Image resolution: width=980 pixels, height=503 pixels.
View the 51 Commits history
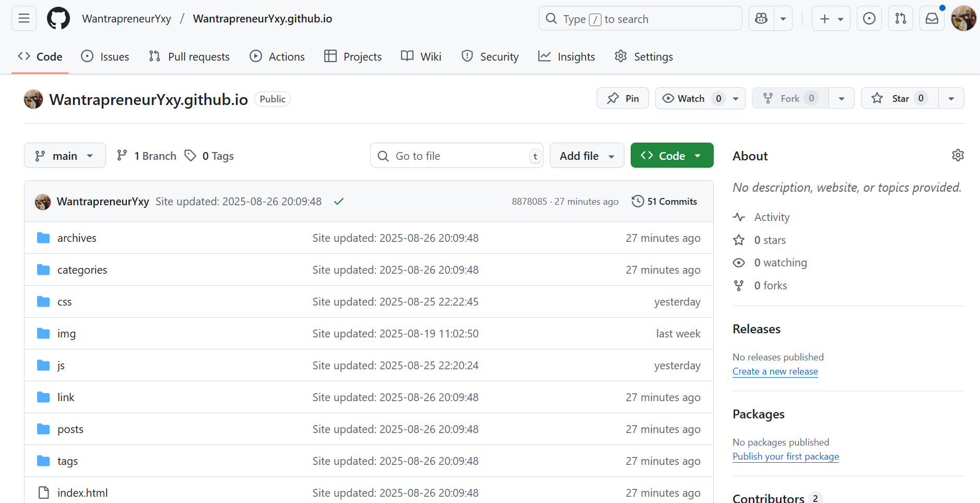[x=665, y=202]
